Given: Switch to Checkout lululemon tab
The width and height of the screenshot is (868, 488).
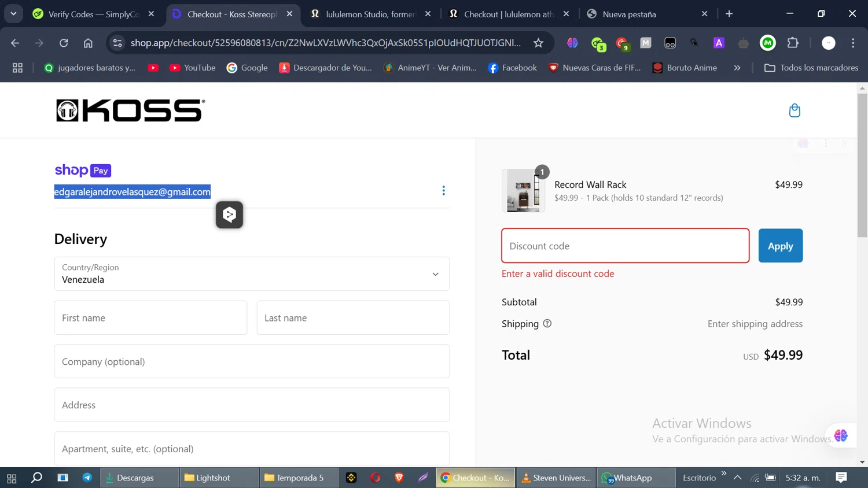Looking at the screenshot, I should point(509,14).
